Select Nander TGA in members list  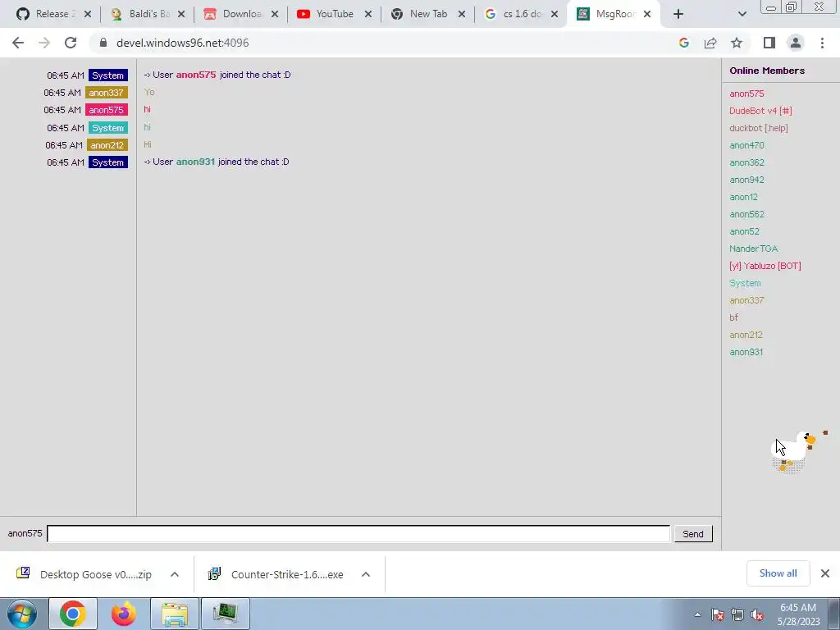click(x=753, y=249)
